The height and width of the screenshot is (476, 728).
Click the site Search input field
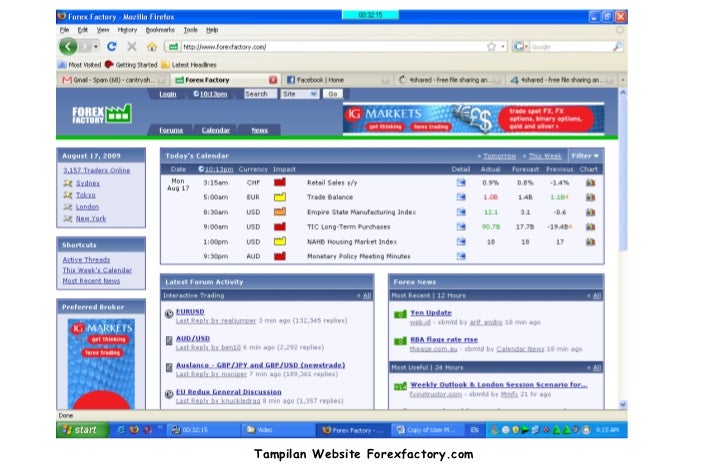260,94
